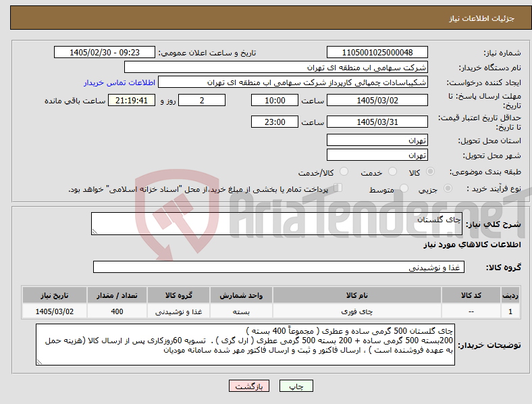This screenshot has width=532, height=404.
Task: Click the request creator name field
Action: coord(293,82)
